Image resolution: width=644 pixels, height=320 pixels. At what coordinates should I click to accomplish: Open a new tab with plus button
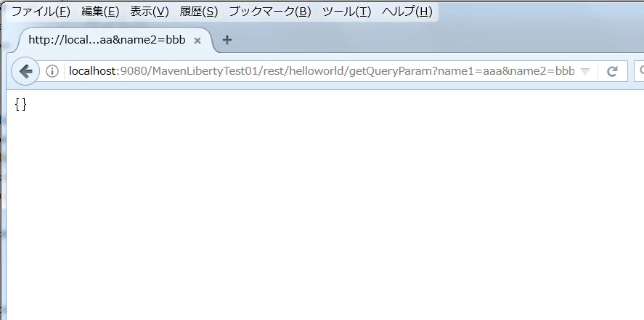[x=227, y=40]
